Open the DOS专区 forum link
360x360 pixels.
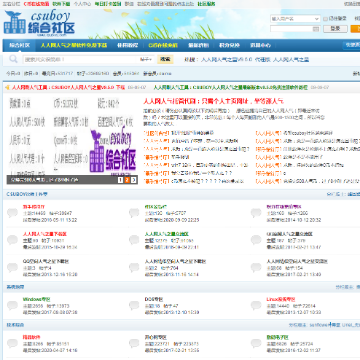click(x=154, y=299)
